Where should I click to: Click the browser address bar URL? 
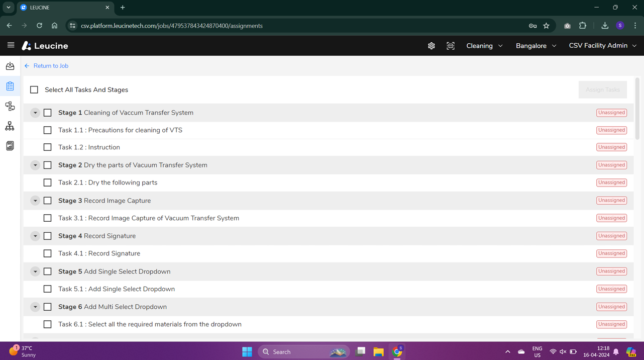(x=172, y=26)
